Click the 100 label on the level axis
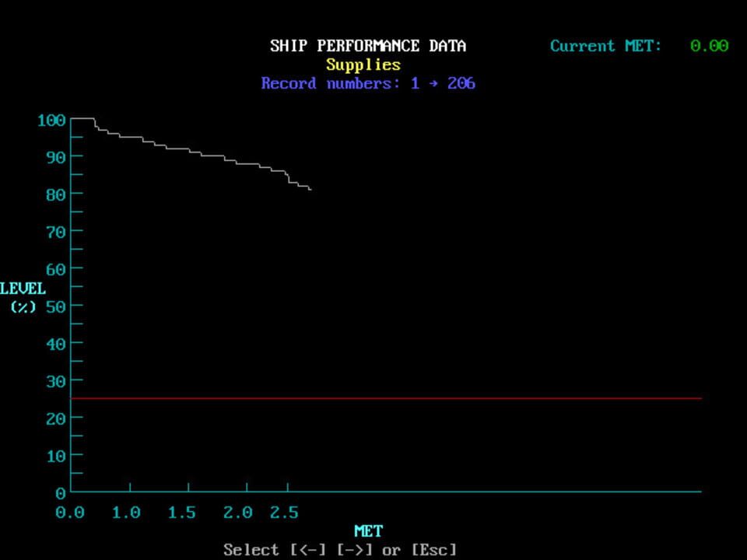The image size is (747, 560). pos(50,120)
